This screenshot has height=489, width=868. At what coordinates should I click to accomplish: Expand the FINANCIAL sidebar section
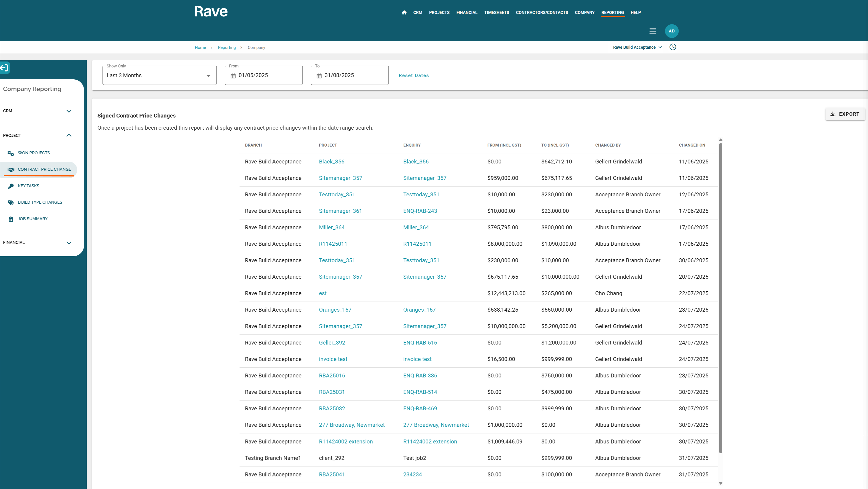tap(38, 243)
